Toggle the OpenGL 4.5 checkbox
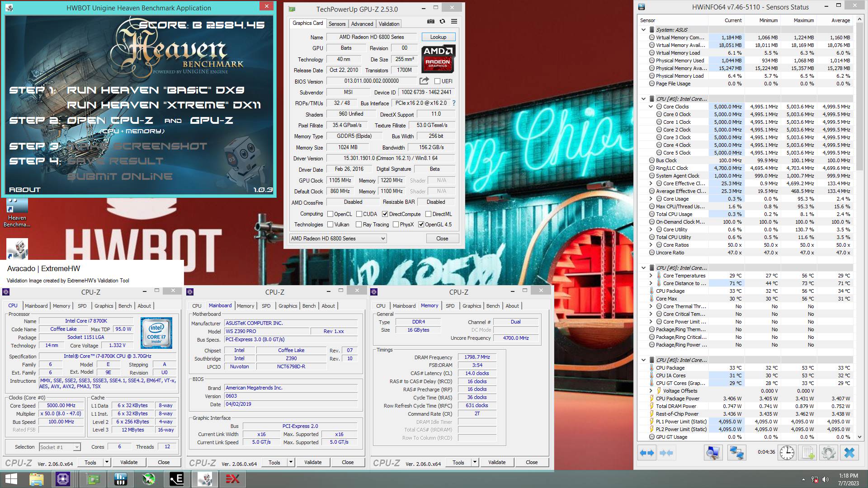Viewport: 868px width, 488px height. [421, 225]
